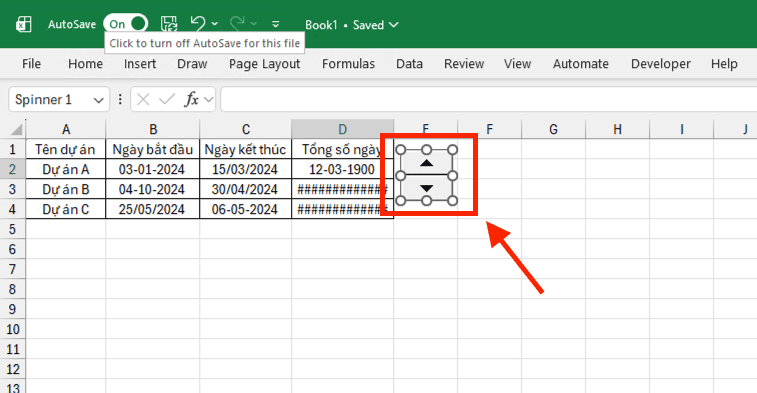757x393 pixels.
Task: Expand the Name Box dropdown arrow
Action: 99,100
